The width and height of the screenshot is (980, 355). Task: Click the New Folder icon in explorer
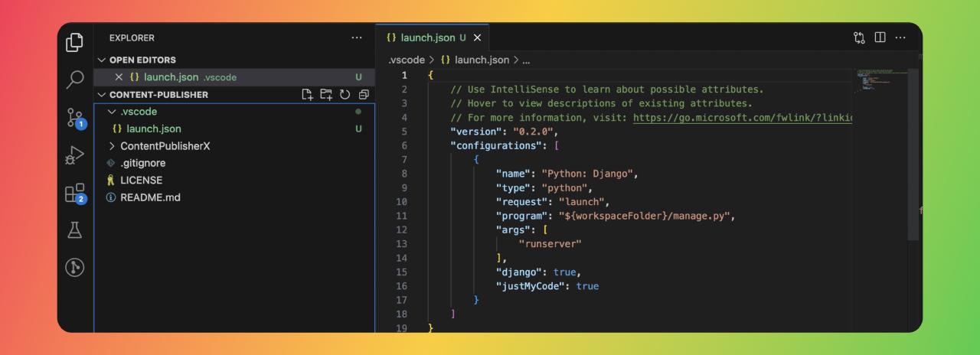point(327,95)
